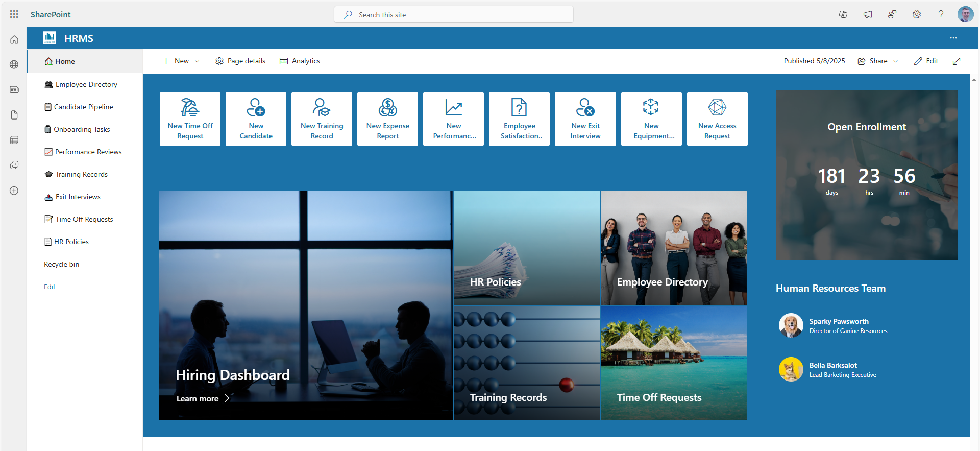Click the Create plus icon in app bar
The image size is (980, 451).
point(14,191)
